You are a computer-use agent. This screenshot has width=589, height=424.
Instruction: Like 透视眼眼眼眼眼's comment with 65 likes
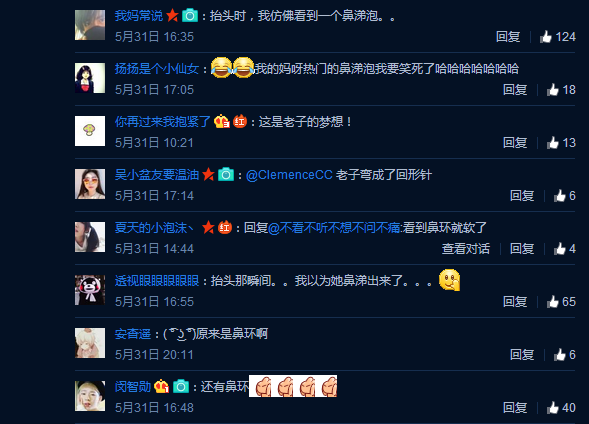tap(553, 302)
